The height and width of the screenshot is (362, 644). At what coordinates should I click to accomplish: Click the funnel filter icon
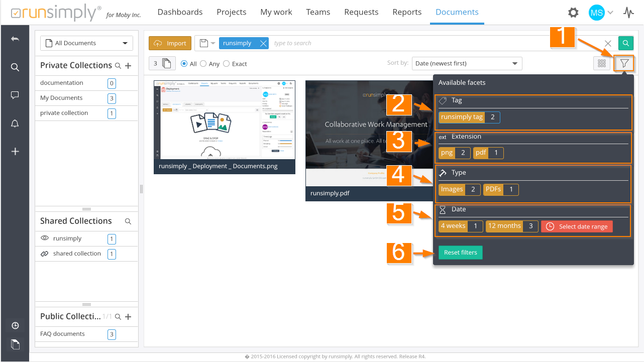pyautogui.click(x=624, y=63)
